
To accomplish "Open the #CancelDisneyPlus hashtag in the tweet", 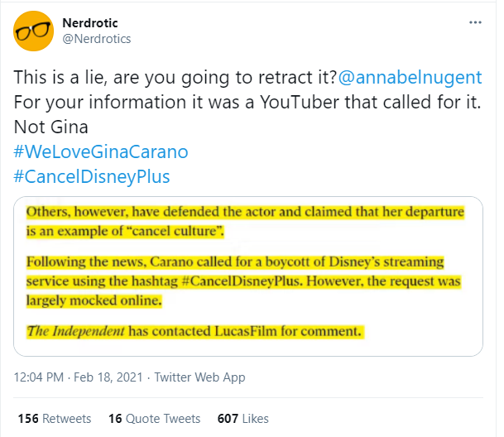I will pyautogui.click(x=93, y=177).
